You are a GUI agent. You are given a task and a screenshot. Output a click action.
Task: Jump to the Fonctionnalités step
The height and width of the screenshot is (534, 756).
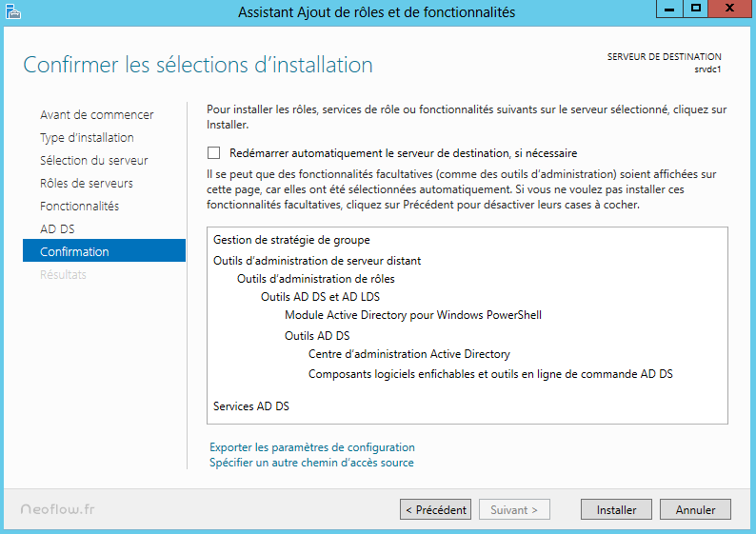tap(79, 207)
